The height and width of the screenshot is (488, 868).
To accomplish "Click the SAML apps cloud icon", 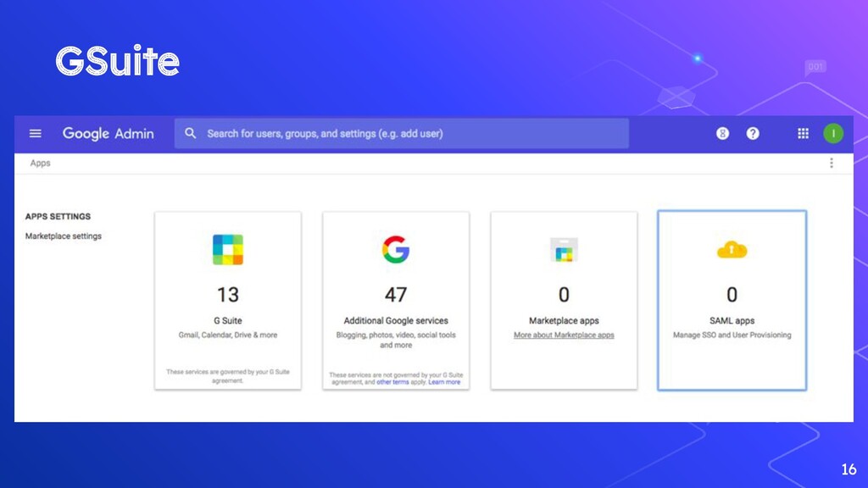I will [x=732, y=250].
